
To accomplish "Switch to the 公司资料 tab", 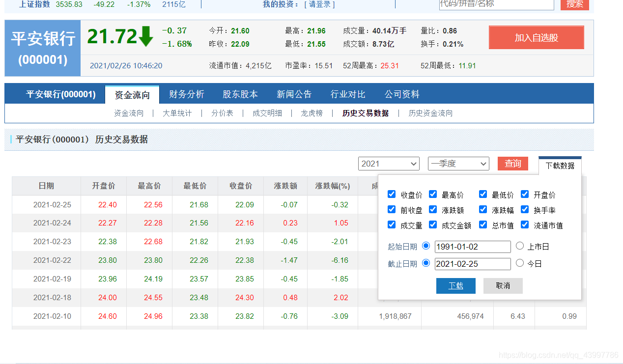I will coord(402,94).
